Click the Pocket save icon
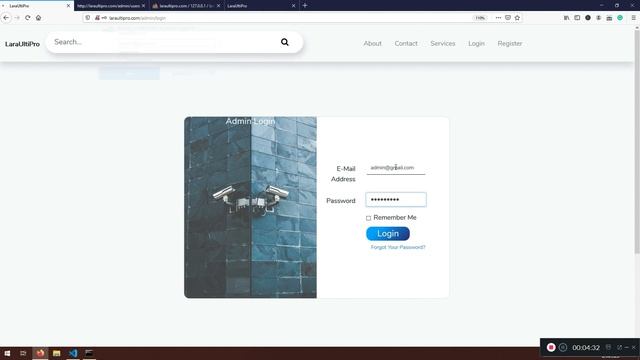This screenshot has height=360, width=640. click(508, 18)
